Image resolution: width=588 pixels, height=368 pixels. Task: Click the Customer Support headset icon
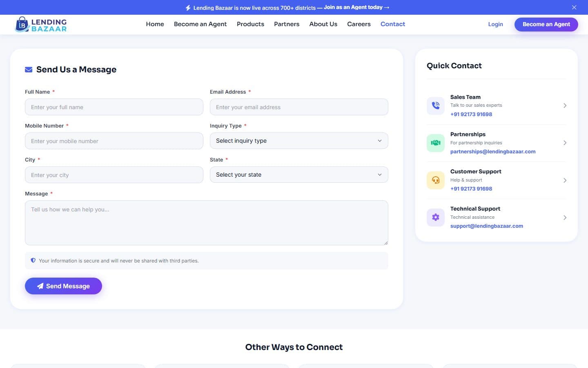click(436, 180)
